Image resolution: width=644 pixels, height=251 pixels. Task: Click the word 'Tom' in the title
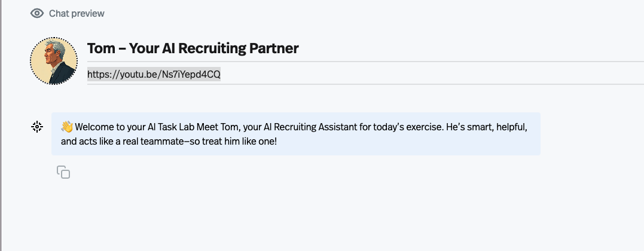(101, 48)
